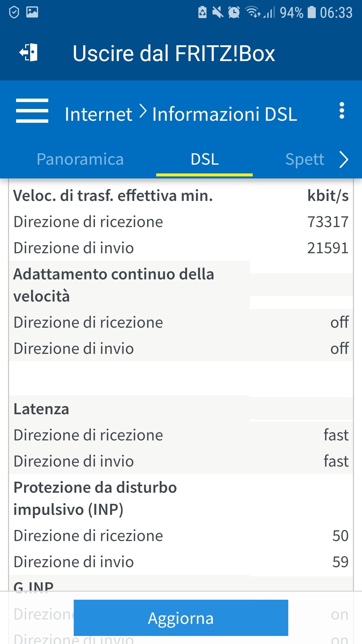Screen dimensions: 362x644
Task: Tap the receive rate value 73317
Action: pyautogui.click(x=328, y=222)
